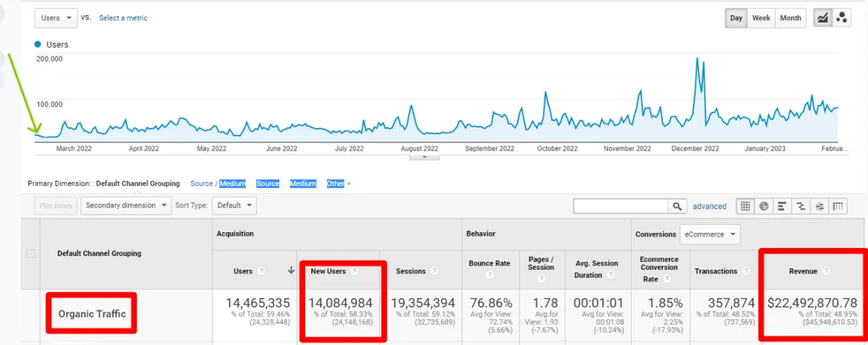Expand the Other primary dimension dropdown
This screenshot has height=345, width=868.
pos(339,184)
